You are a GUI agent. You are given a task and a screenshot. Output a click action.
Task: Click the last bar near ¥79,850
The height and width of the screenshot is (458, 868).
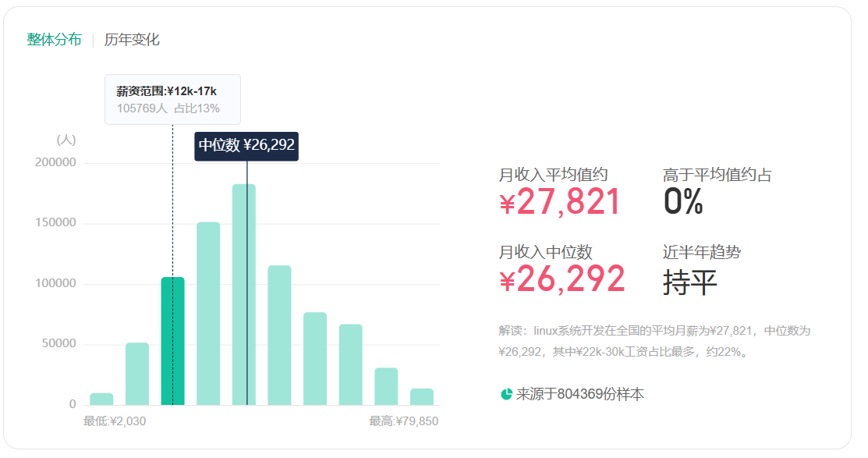tap(422, 397)
